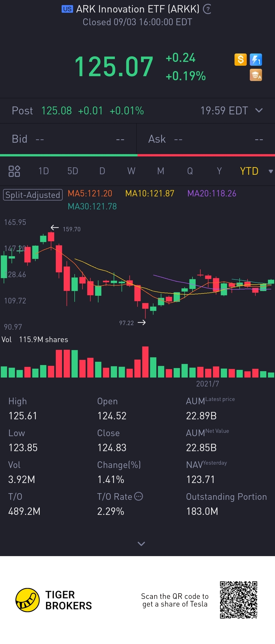This screenshot has width=275, height=644.
Task: Tap the 165.95 price axis label
Action: pos(15,222)
